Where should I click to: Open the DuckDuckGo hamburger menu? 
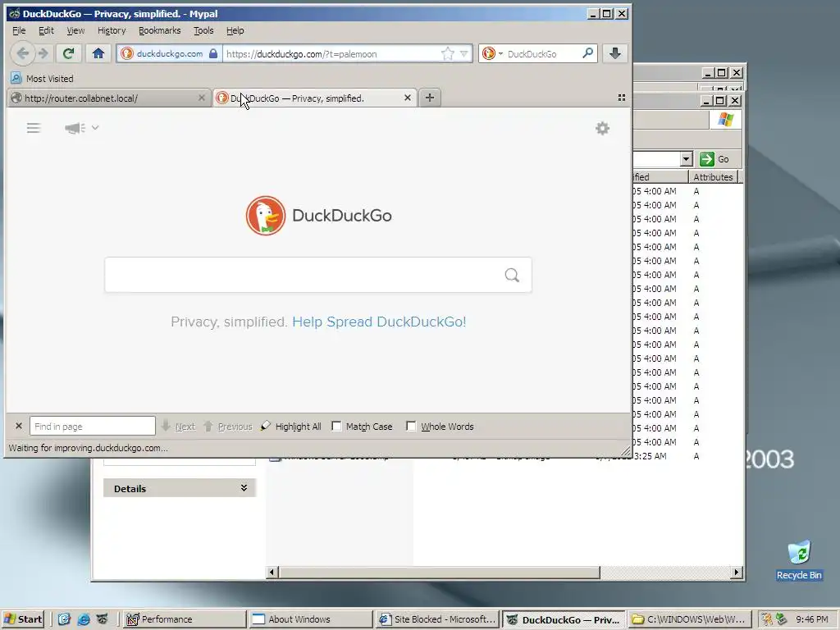tap(34, 128)
